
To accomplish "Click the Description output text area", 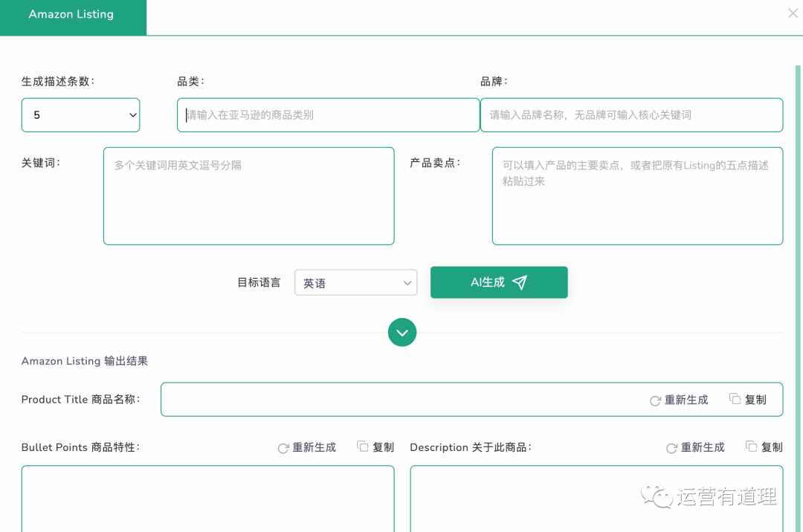I will [x=596, y=499].
